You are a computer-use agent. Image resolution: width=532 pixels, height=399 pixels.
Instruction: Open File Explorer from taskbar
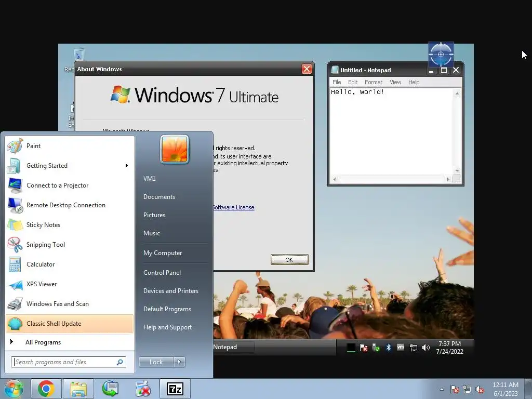point(78,389)
